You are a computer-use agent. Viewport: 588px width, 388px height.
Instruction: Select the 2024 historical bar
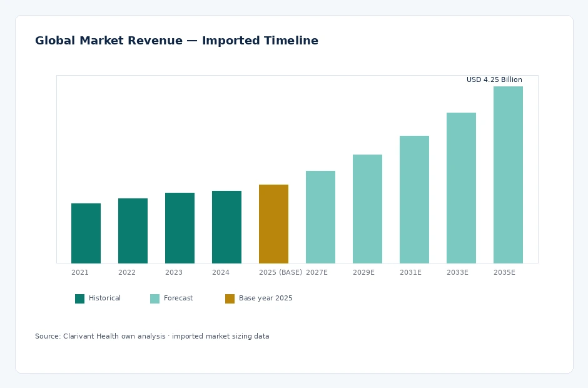[x=226, y=227]
